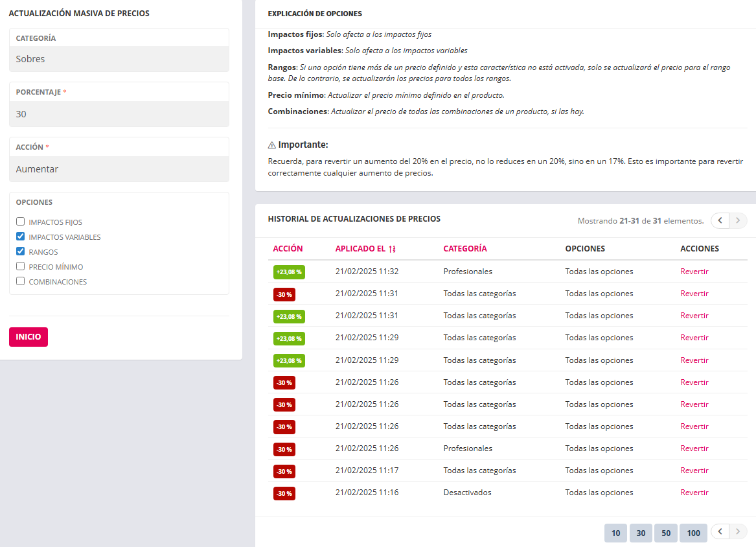The height and width of the screenshot is (547, 756).
Task: Sort table by Acción column header
Action: pos(288,249)
